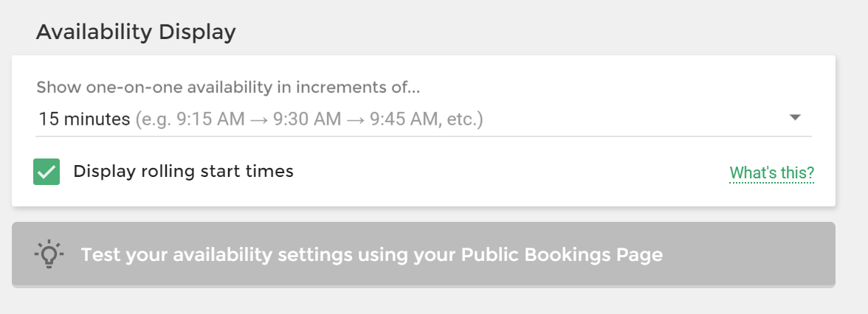868x314 pixels.
Task: Open the What's this? help link
Action: click(772, 173)
